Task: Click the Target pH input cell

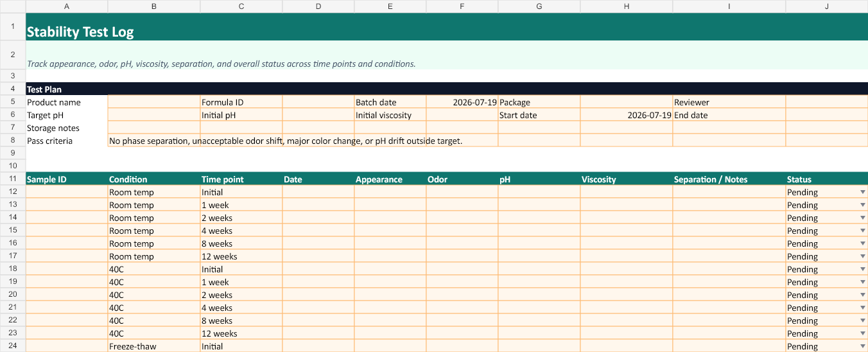Action: click(x=154, y=115)
